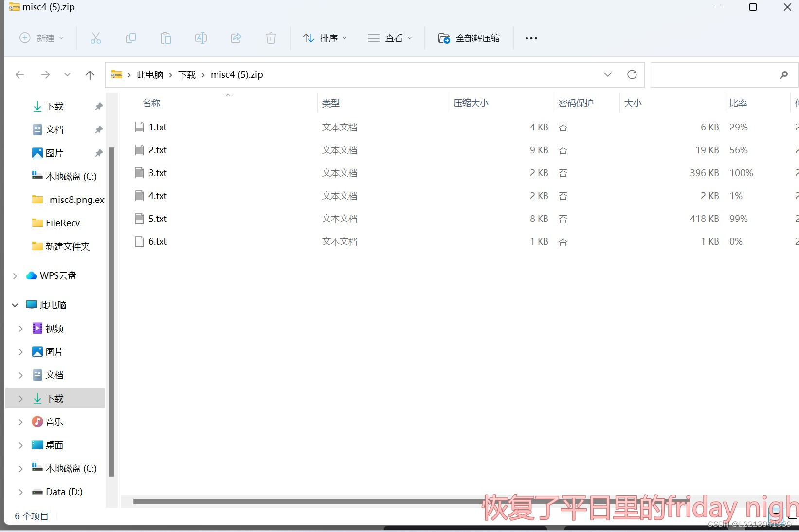Viewport: 799px width, 532px height.
Task: Click the 6 个项目 status bar text
Action: pos(32,516)
